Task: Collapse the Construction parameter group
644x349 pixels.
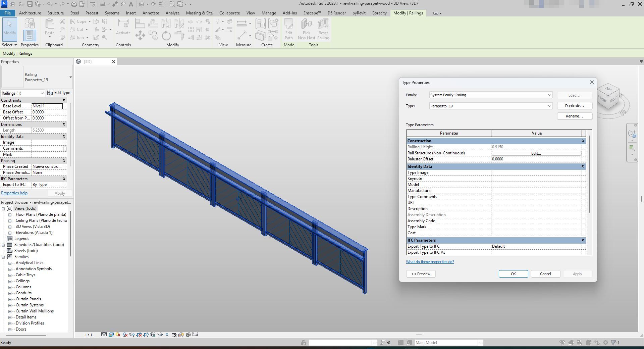Action: click(583, 141)
